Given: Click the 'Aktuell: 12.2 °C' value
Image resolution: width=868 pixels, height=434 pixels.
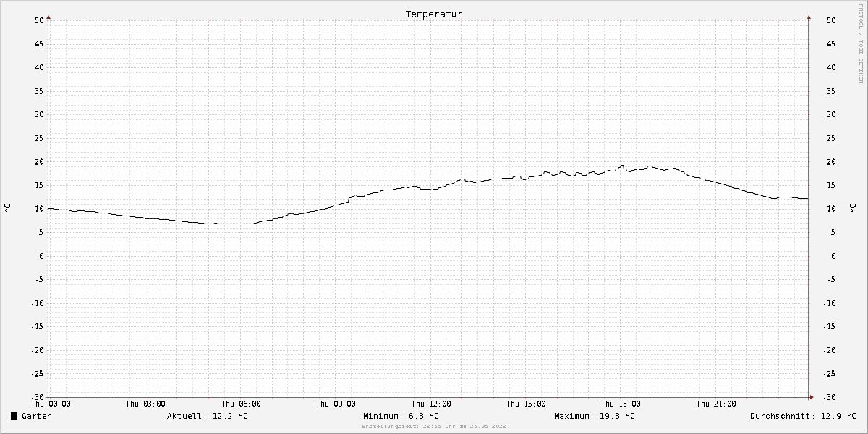Looking at the screenshot, I should 208,416.
